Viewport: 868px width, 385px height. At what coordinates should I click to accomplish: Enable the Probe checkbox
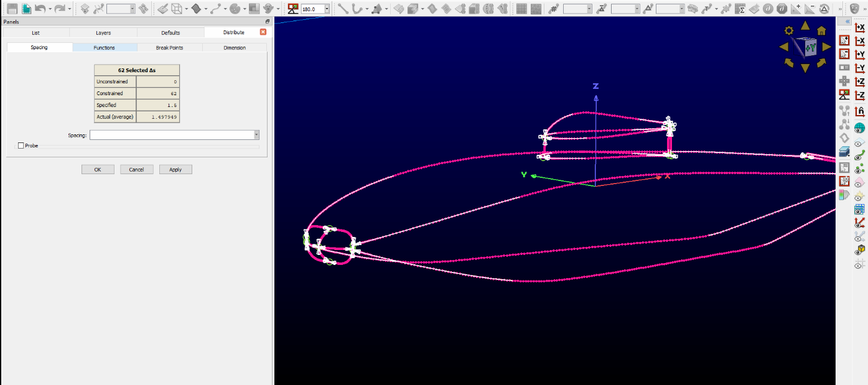click(21, 146)
